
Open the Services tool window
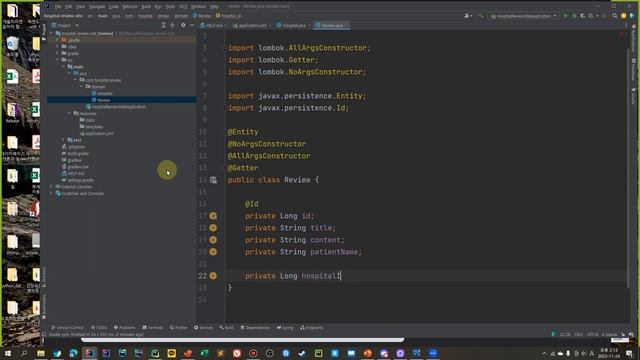(x=203, y=328)
